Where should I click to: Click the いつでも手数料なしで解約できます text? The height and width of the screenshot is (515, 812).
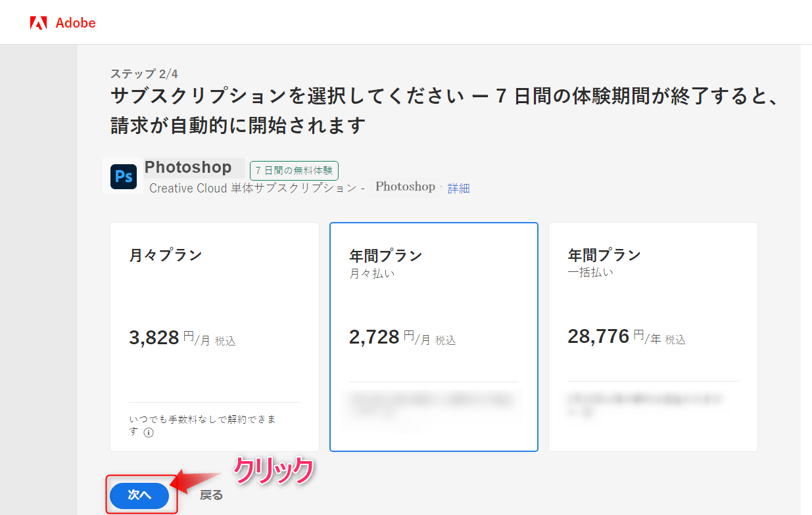coord(203,419)
